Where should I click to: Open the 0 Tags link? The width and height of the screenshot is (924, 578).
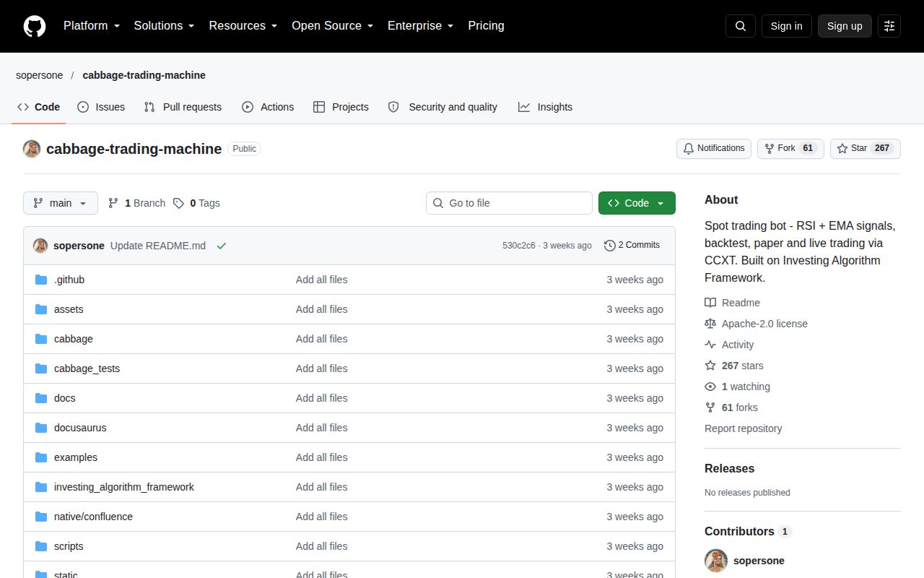click(x=196, y=203)
